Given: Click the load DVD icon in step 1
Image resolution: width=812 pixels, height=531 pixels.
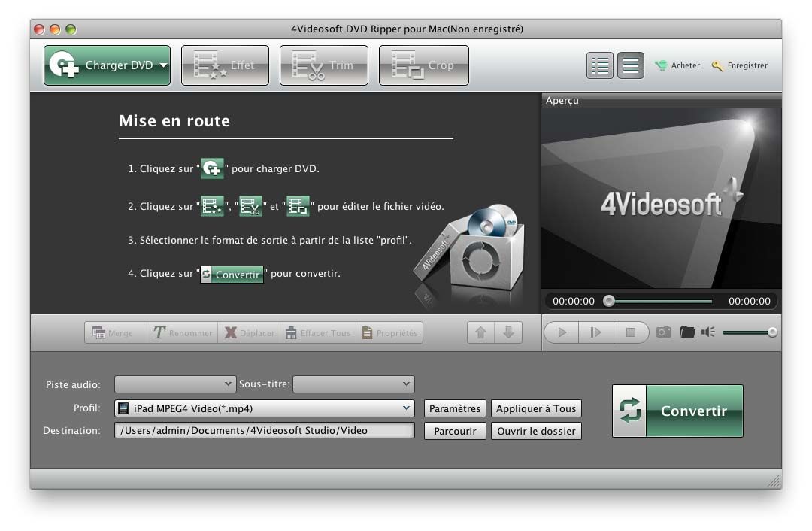Looking at the screenshot, I should click(212, 168).
